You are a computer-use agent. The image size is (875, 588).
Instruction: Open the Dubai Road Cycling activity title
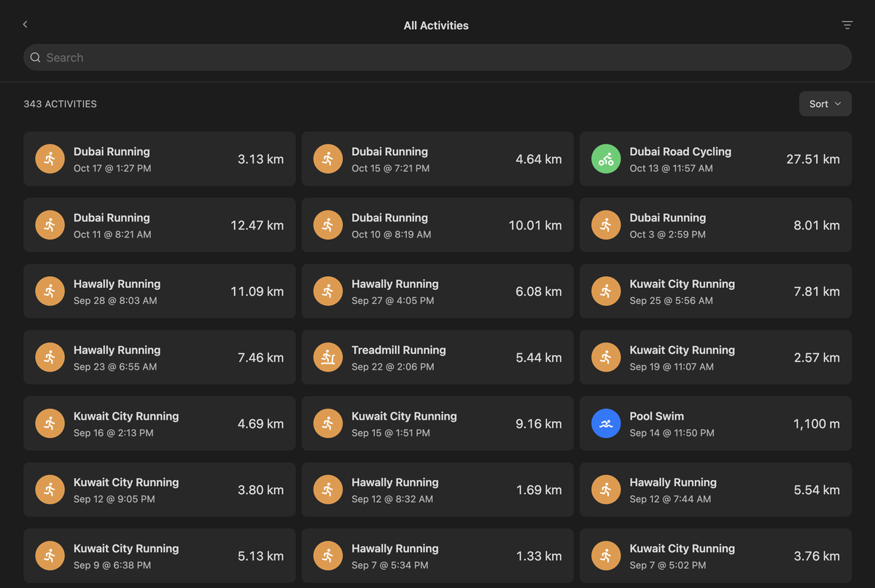tap(680, 152)
